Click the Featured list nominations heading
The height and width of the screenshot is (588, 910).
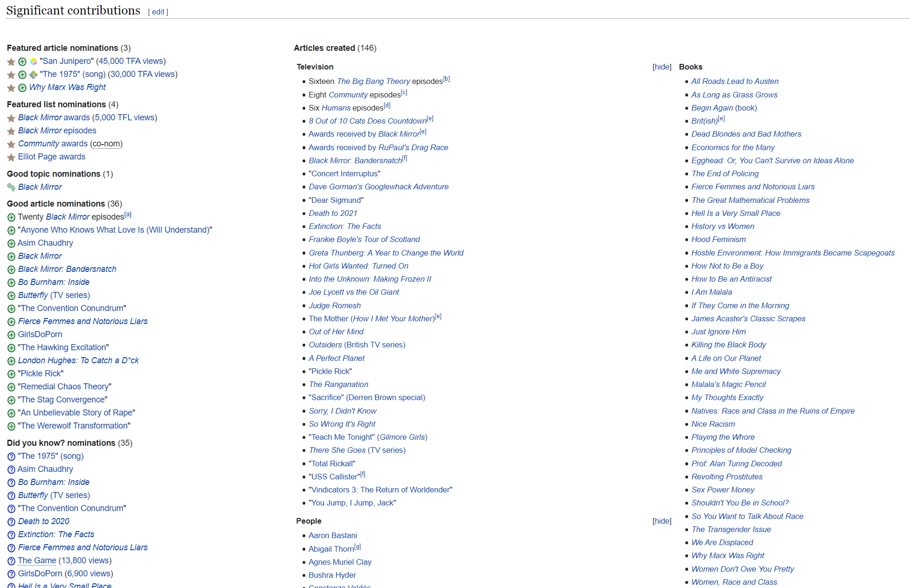pyautogui.click(x=56, y=104)
